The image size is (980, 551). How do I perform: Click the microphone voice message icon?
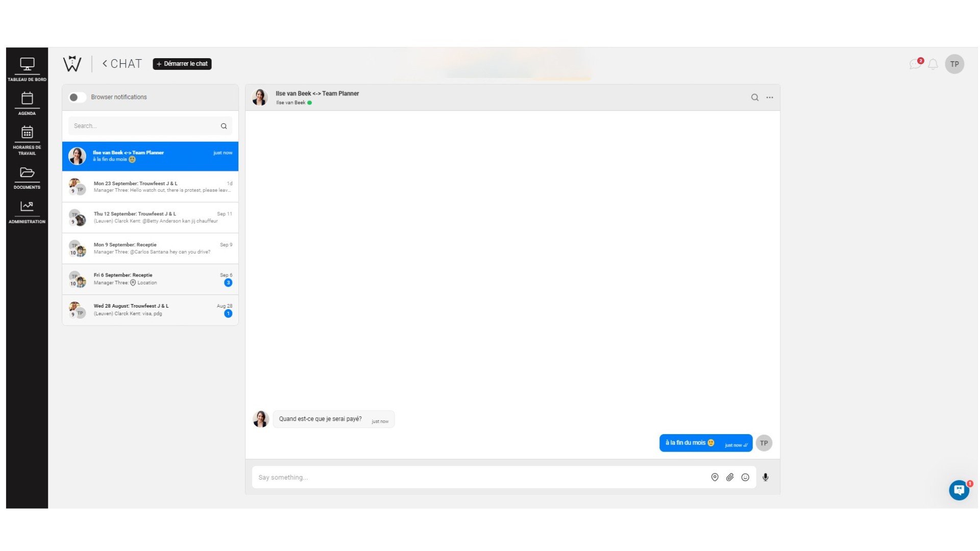(x=765, y=477)
